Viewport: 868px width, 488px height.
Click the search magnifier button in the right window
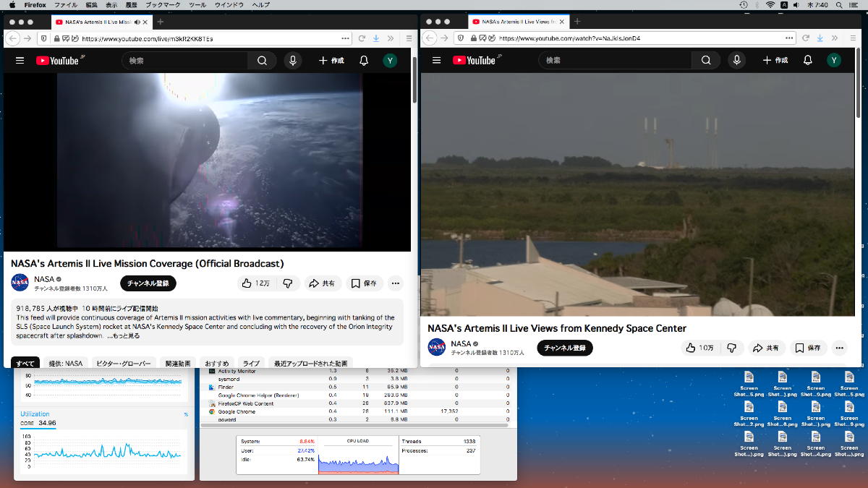click(x=707, y=61)
